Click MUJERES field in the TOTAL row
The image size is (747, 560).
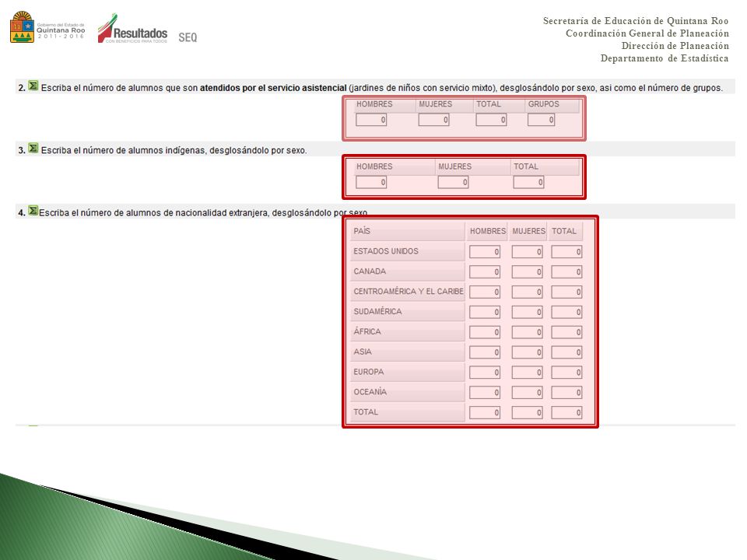click(527, 412)
